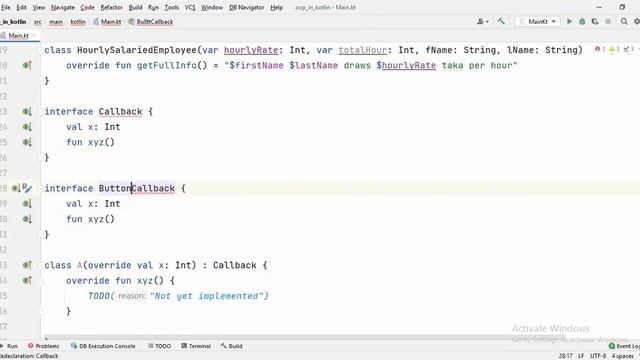The width and height of the screenshot is (640, 360).
Task: Open the Edit menu
Action: pos(21,7)
